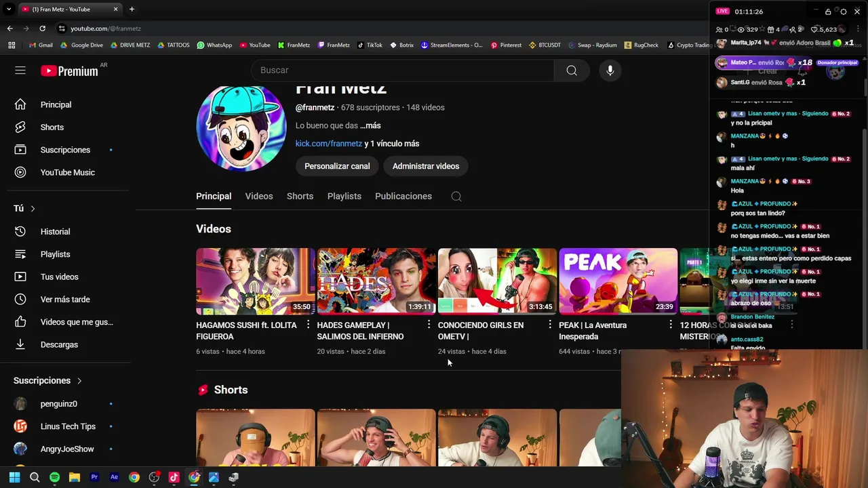Switch to the Playlists channel tab
Viewport: 868px width, 488px height.
pos(344,197)
